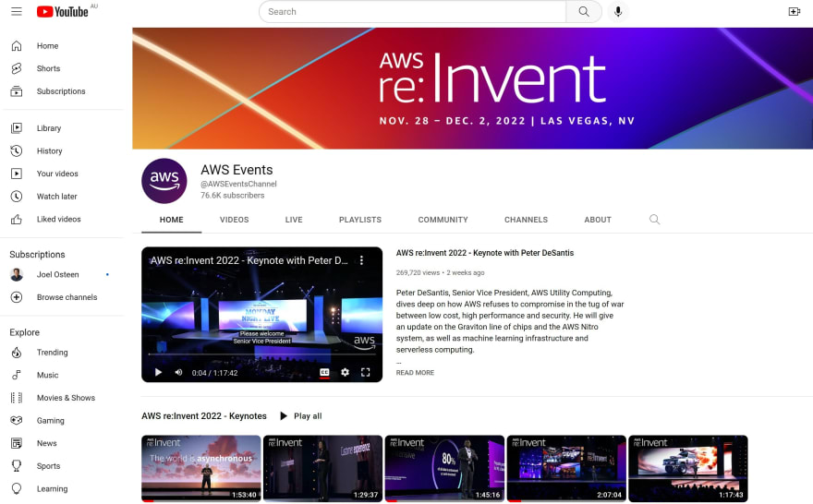813x504 pixels.
Task: Mute the featured video volume
Action: 179,372
